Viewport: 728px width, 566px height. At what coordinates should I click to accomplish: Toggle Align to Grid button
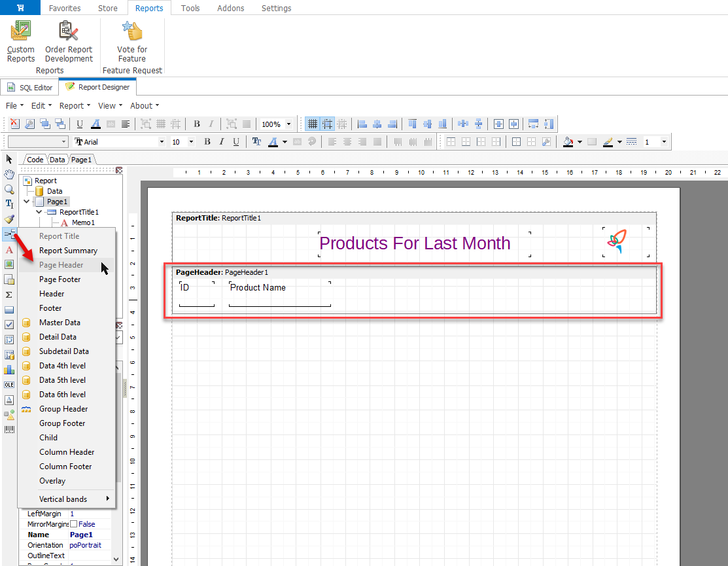click(327, 124)
